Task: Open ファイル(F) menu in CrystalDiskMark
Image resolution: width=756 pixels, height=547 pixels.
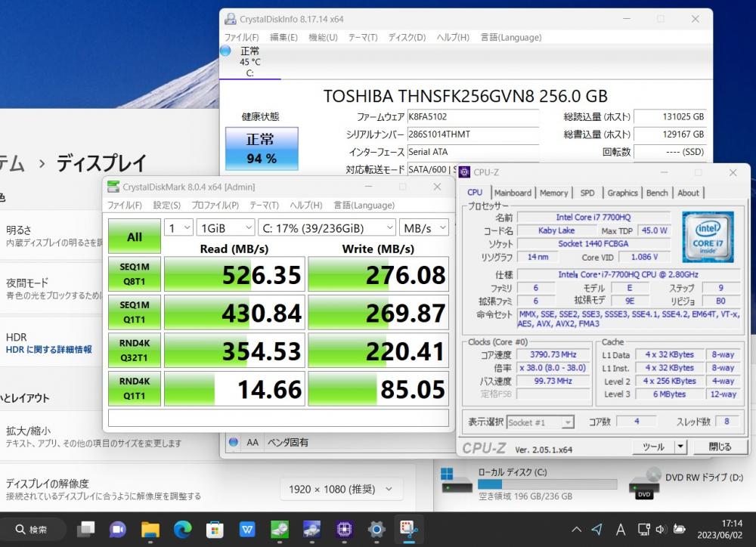Action: click(x=125, y=206)
